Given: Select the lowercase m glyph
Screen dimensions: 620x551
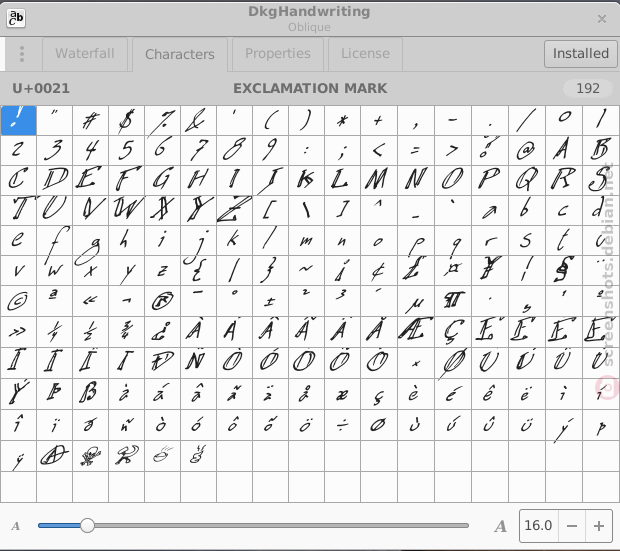Looking at the screenshot, I should [306, 240].
